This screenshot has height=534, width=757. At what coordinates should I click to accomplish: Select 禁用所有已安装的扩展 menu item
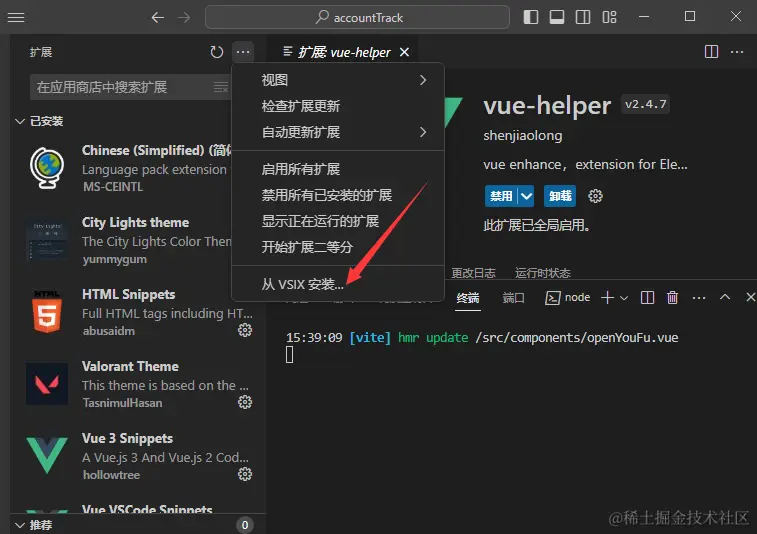(338, 195)
